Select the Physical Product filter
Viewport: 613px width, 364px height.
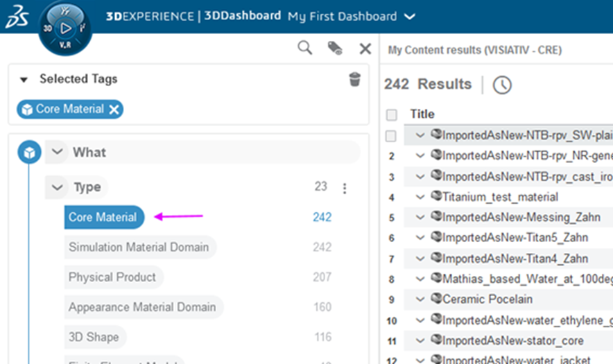coord(112,277)
